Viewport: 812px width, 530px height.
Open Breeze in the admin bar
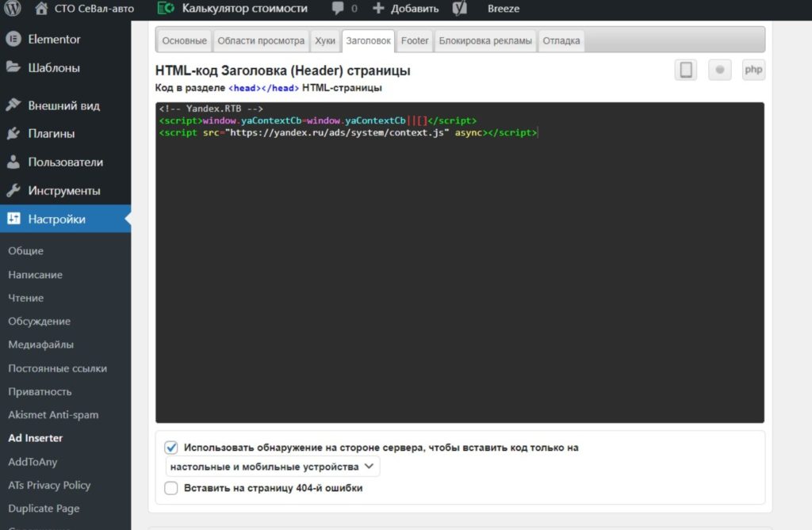click(x=504, y=8)
